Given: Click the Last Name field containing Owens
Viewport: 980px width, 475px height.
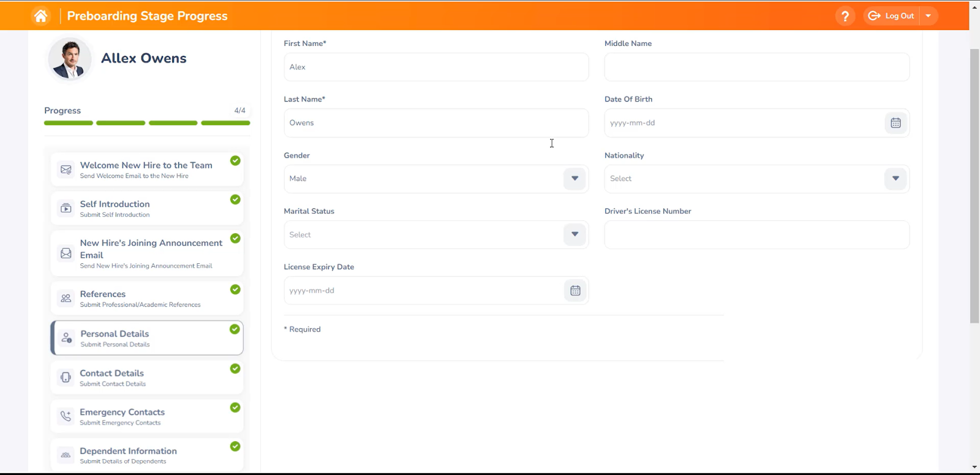Looking at the screenshot, I should tap(436, 123).
